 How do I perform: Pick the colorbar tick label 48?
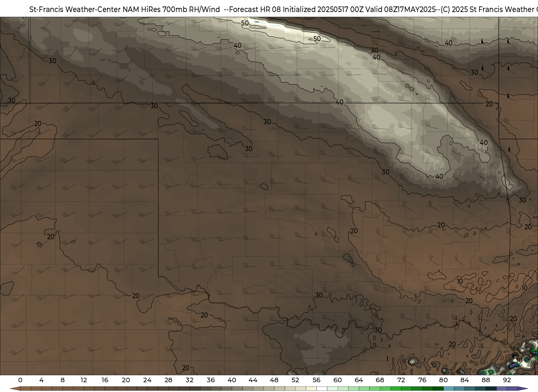tap(274, 380)
